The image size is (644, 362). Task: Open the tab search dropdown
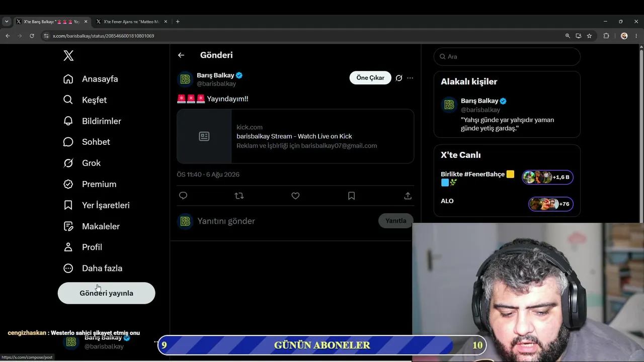click(x=7, y=22)
